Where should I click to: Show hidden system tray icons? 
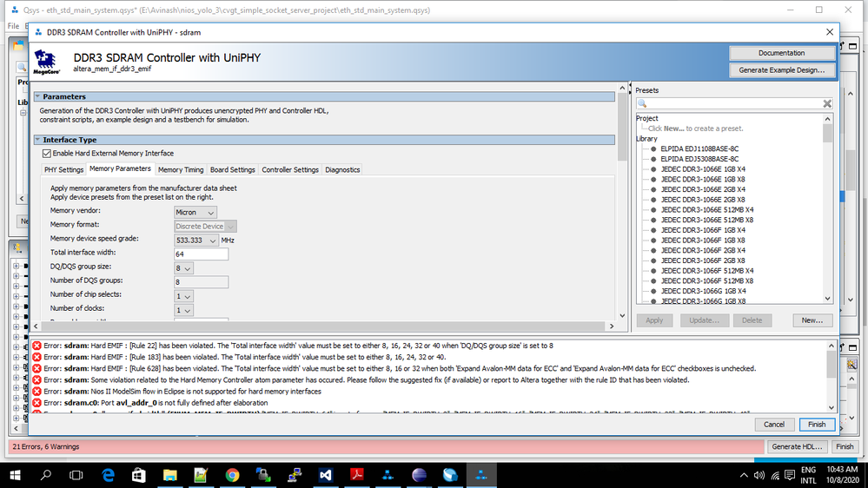(x=744, y=475)
